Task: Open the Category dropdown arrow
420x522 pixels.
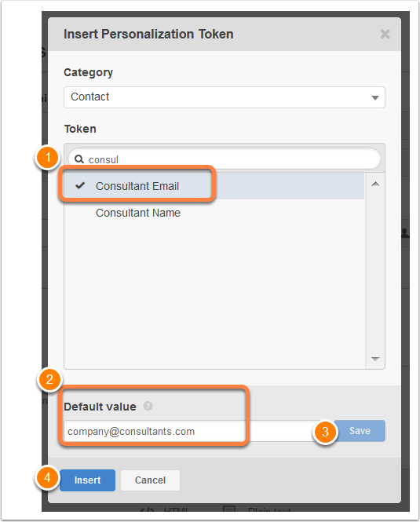Action: coord(375,97)
